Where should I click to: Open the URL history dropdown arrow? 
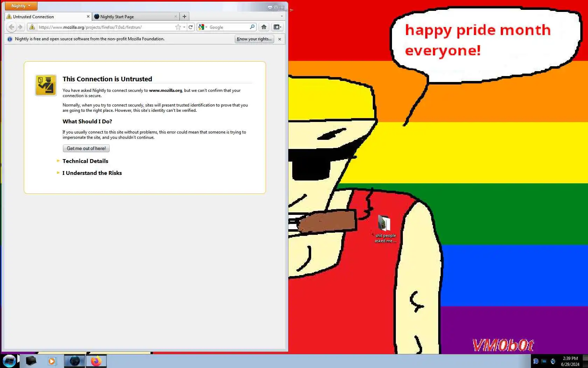pyautogui.click(x=184, y=27)
